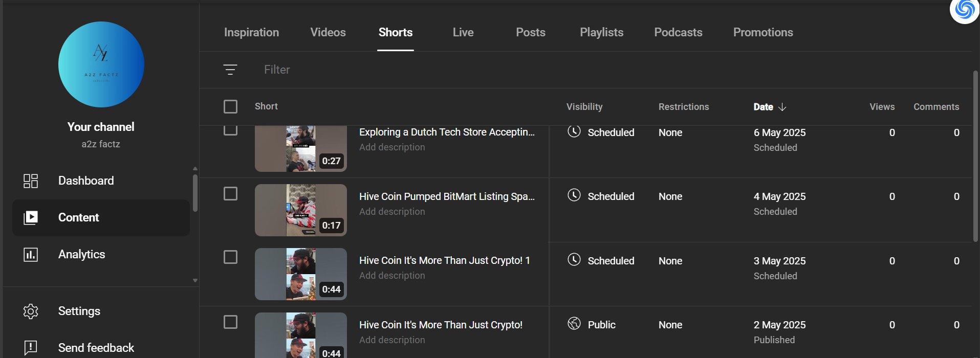This screenshot has height=358, width=980.
Task: Check the Exploring a Dutch Tech Store row
Action: pos(231,130)
